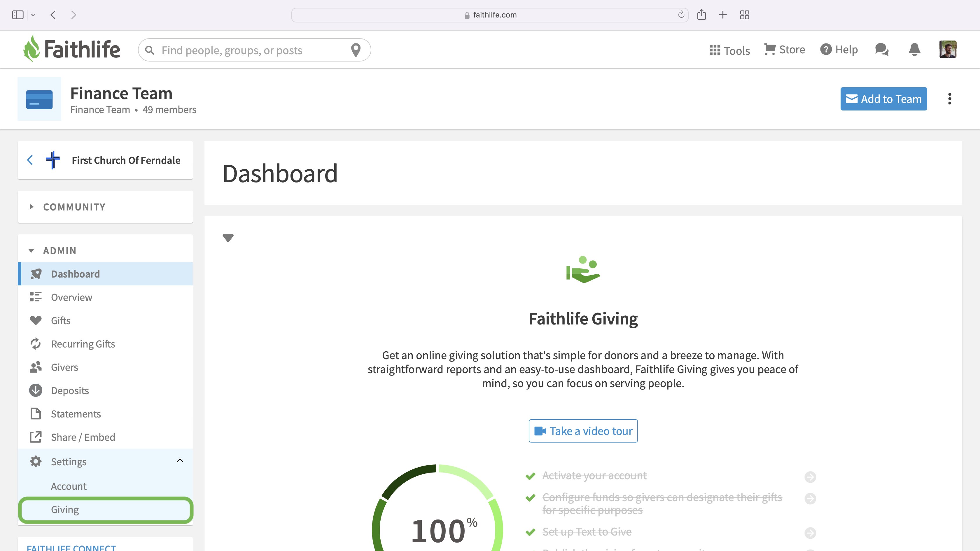980x551 pixels.
Task: Open the Tools grid menu
Action: tap(729, 50)
